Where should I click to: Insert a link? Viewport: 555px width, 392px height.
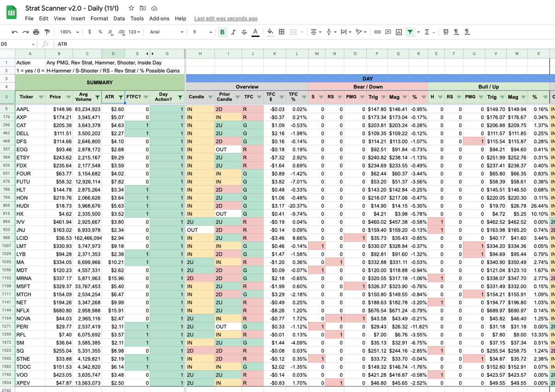tap(377, 32)
